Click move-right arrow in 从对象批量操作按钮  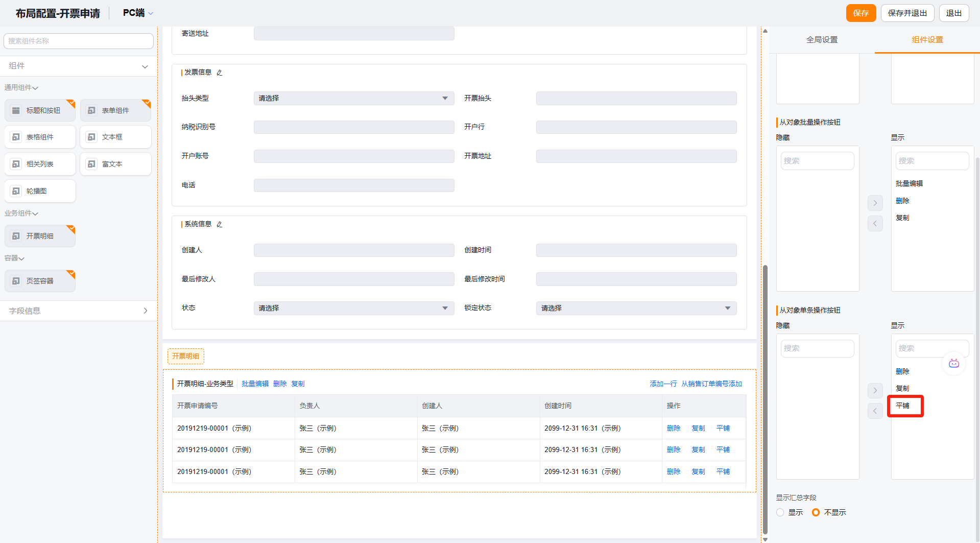point(875,203)
